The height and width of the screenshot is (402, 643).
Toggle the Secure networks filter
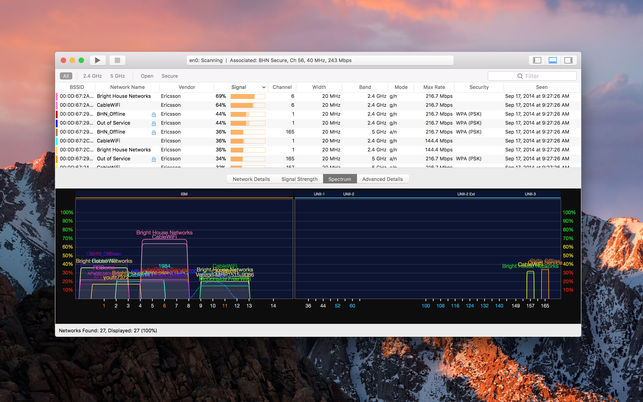click(x=170, y=76)
